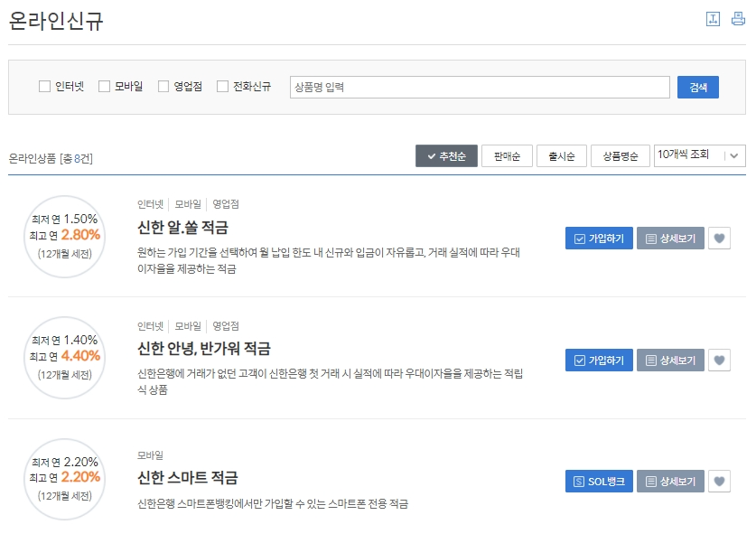Sort products by 추천순
756x534 pixels.
pyautogui.click(x=446, y=155)
